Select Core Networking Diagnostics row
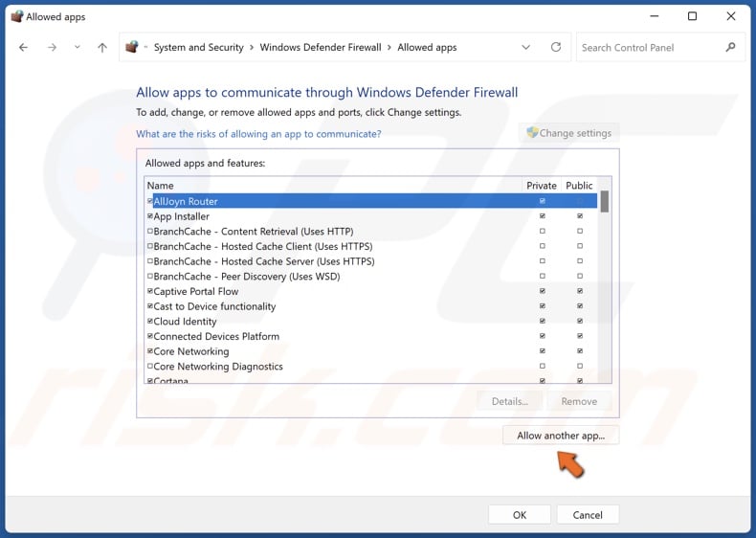 click(x=371, y=366)
